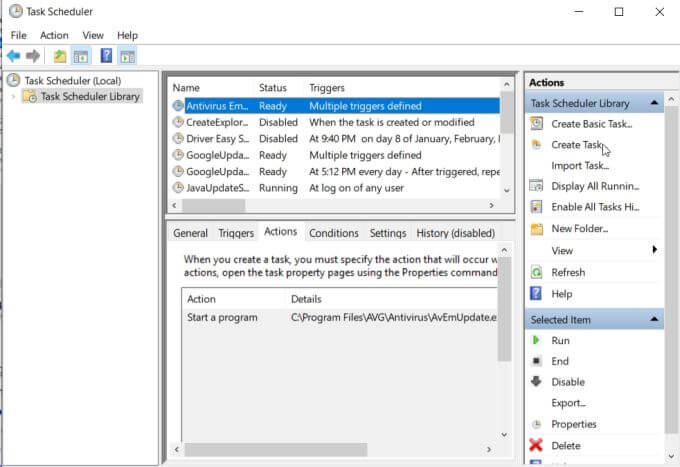Click the Export... action

568,403
